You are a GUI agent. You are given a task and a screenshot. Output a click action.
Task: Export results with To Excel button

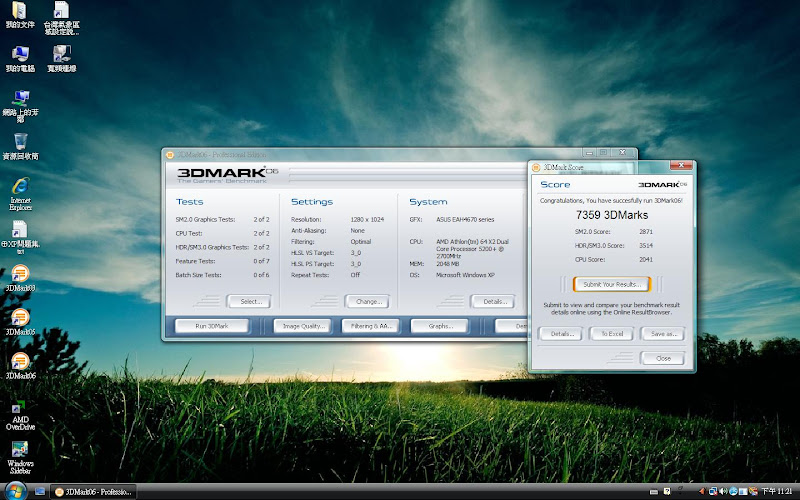coord(611,334)
